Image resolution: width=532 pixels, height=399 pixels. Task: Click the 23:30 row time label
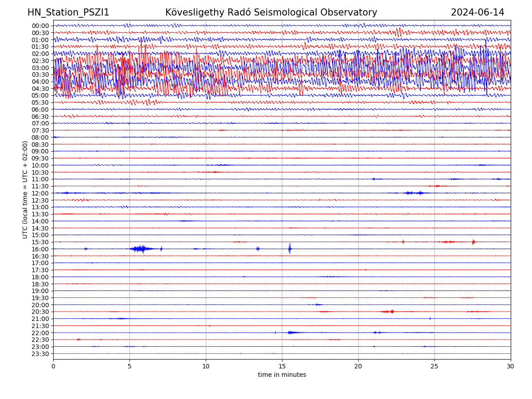(40, 354)
